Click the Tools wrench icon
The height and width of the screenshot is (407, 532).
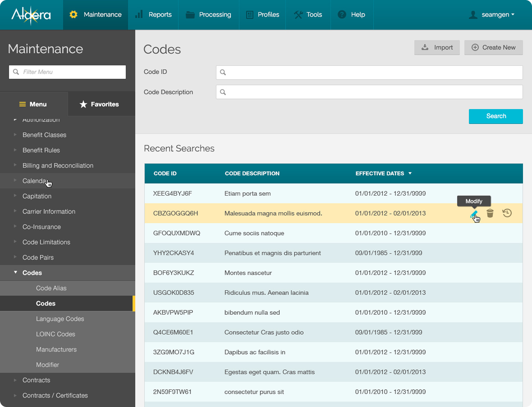(x=298, y=14)
